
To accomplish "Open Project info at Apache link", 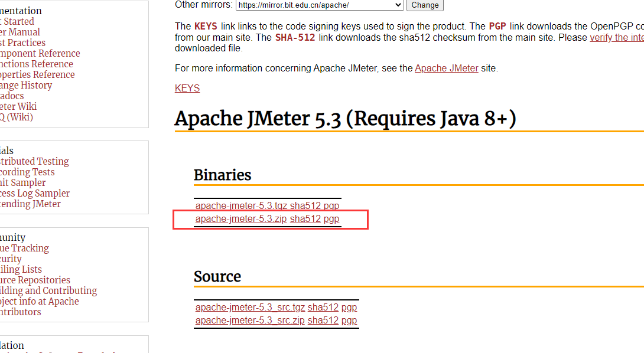I will pos(40,301).
